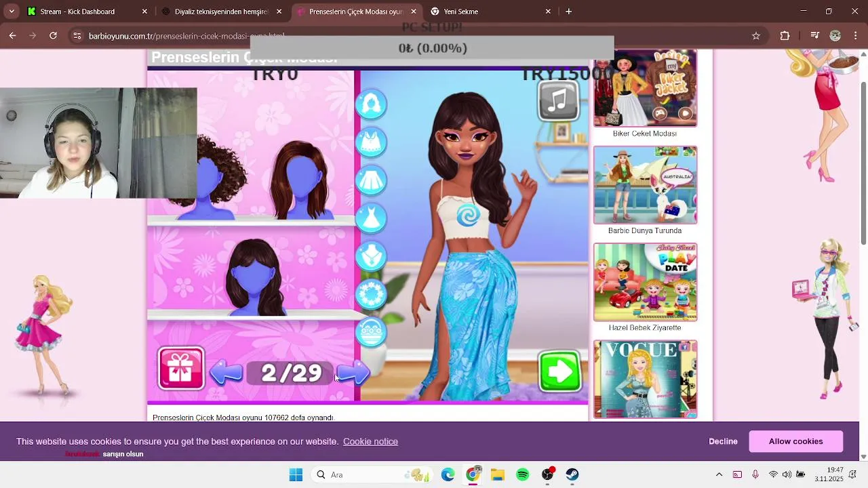Open Spotify from taskbar

522,474
